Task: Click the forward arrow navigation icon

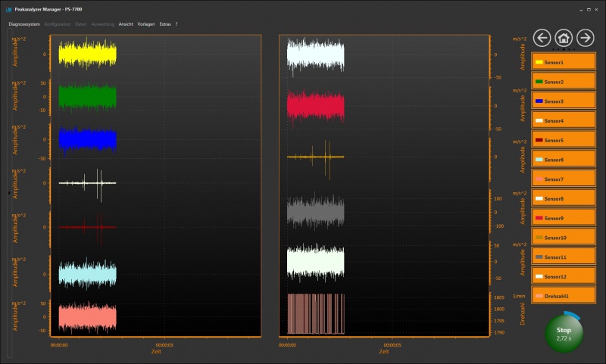Action: pyautogui.click(x=585, y=37)
